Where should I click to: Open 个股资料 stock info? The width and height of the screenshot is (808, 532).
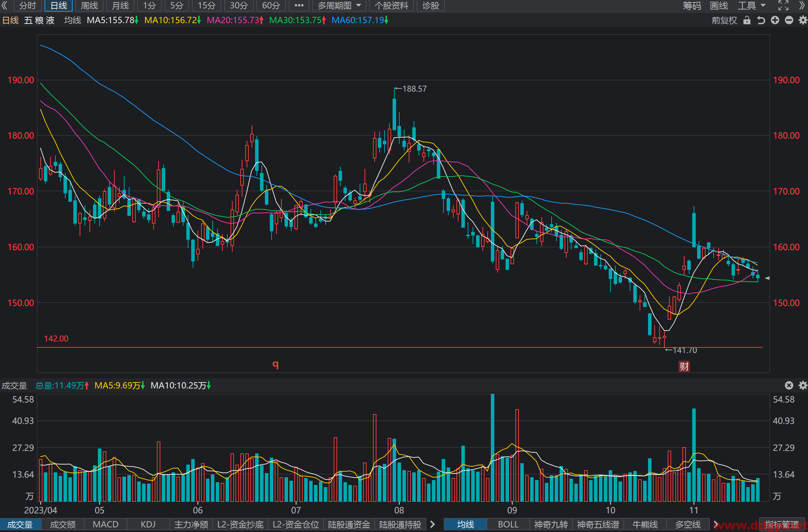pos(392,6)
